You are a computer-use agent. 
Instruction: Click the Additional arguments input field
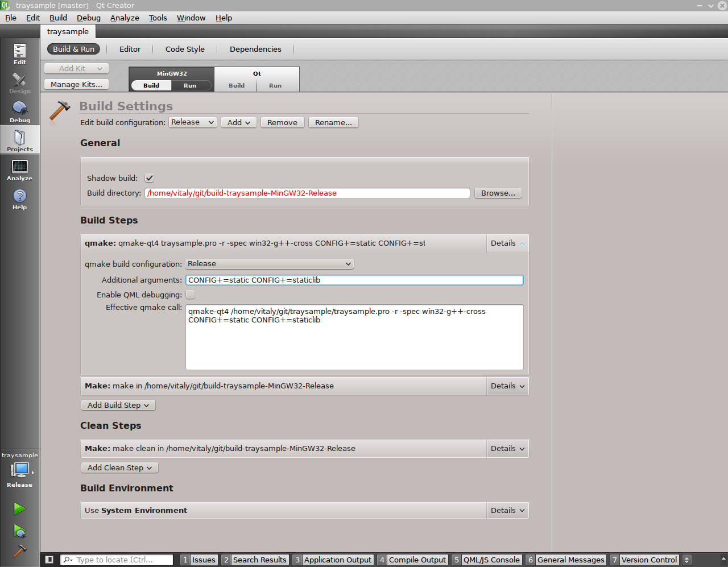(354, 280)
